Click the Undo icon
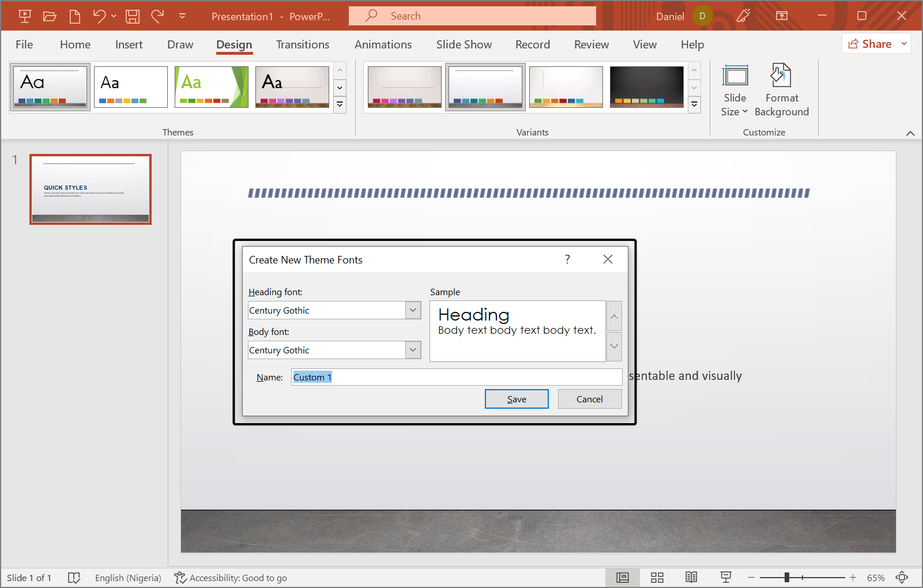923x588 pixels. pos(99,16)
